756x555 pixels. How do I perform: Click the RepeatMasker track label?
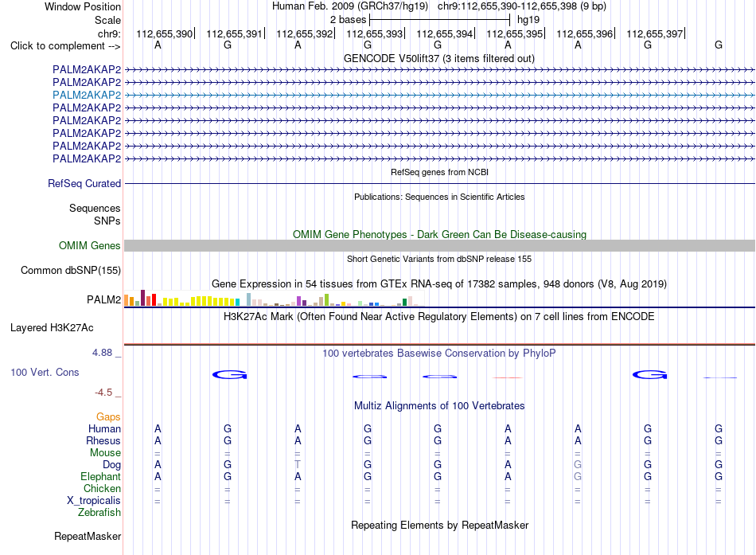88,536
